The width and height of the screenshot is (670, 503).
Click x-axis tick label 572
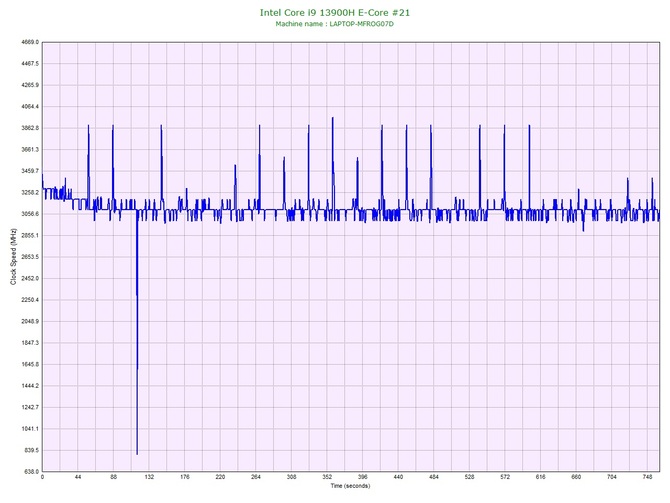(x=505, y=477)
